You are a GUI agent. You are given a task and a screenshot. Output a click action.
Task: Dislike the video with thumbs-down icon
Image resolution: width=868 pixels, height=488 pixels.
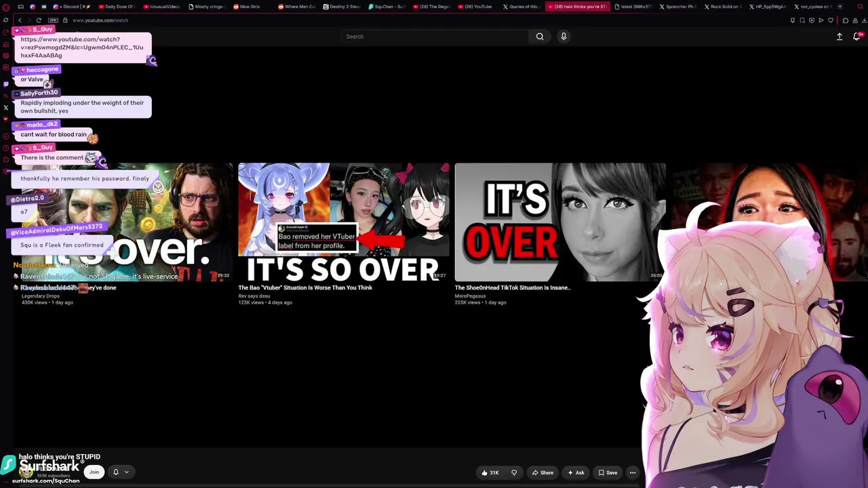(x=514, y=472)
